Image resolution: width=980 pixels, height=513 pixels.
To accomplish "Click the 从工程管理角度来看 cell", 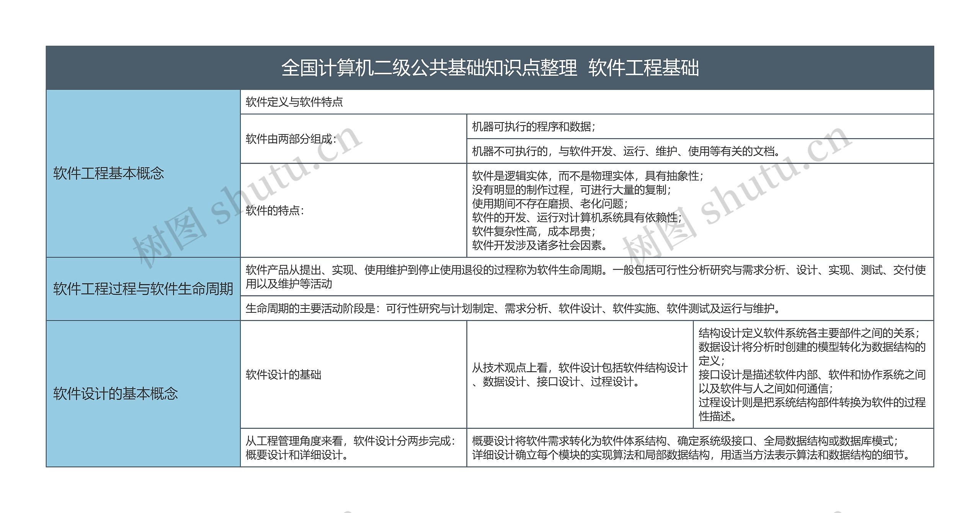I will tap(353, 448).
